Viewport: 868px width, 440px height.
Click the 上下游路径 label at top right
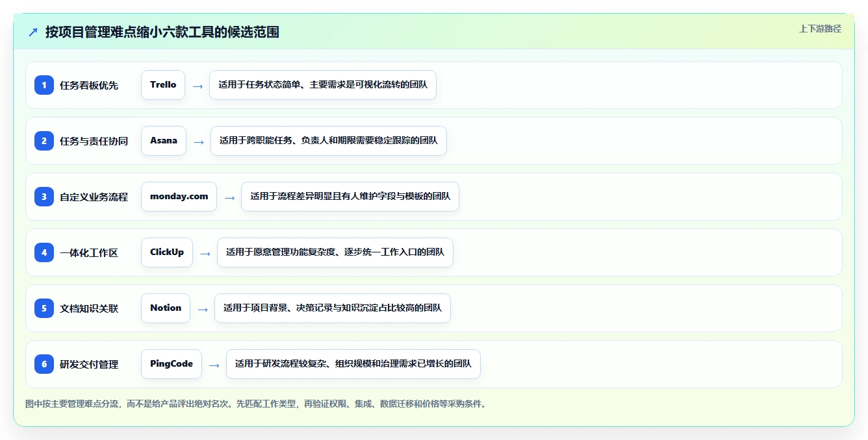pyautogui.click(x=820, y=29)
